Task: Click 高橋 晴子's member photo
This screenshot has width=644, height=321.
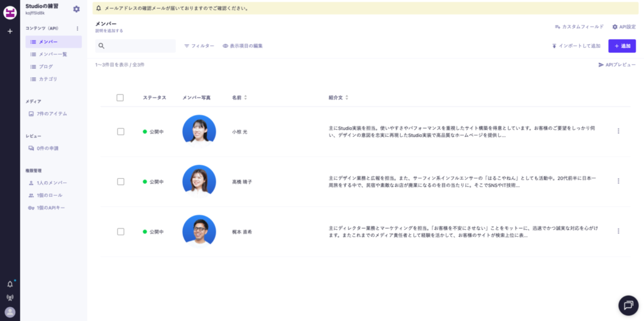Action: pos(199,180)
